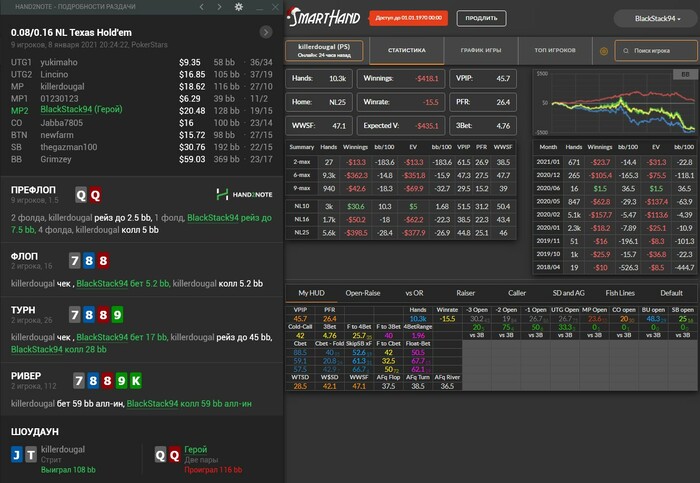Image resolution: width=700 pixels, height=483 pixels.
Task: Click the orange circle icon near search
Action: (604, 51)
